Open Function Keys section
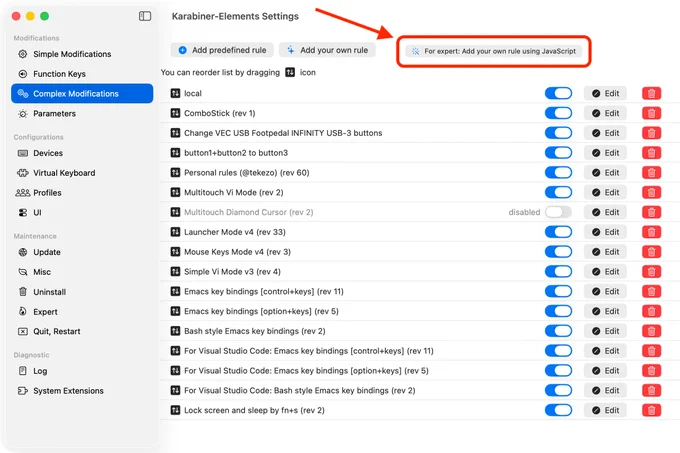Viewport: 680px width, 453px height. click(x=82, y=74)
